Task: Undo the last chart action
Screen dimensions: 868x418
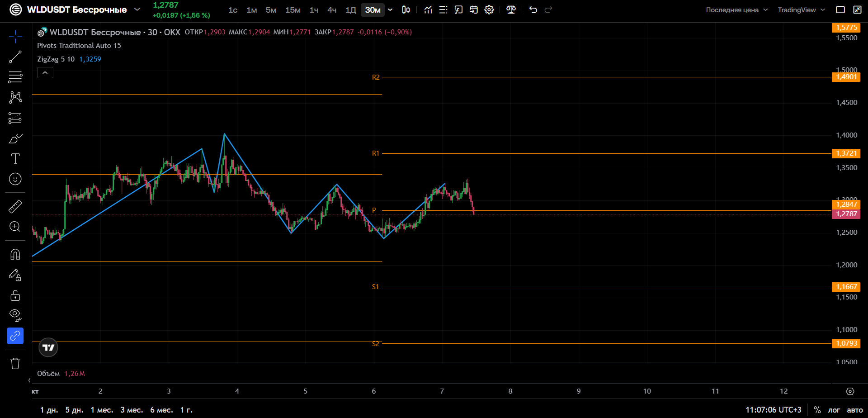Action: 533,10
